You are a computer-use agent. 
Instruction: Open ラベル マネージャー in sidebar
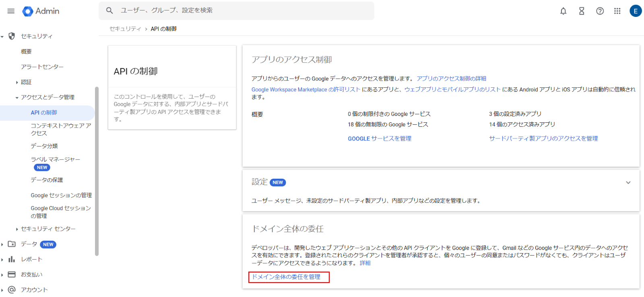tap(56, 160)
